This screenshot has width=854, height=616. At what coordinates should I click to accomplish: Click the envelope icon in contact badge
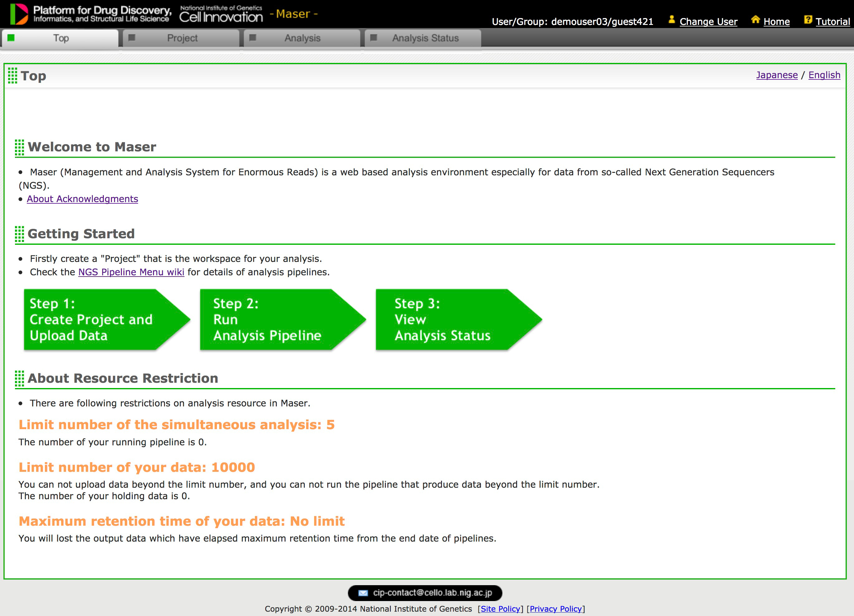pos(363,593)
